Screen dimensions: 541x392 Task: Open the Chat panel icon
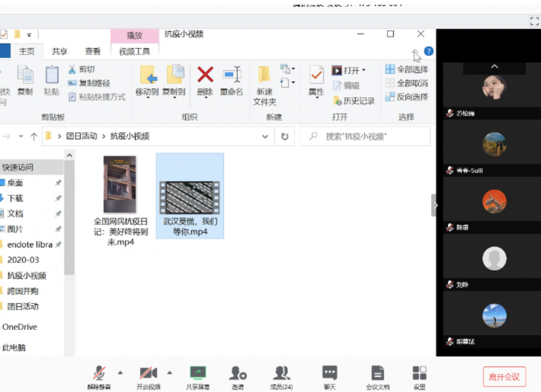[x=330, y=374]
